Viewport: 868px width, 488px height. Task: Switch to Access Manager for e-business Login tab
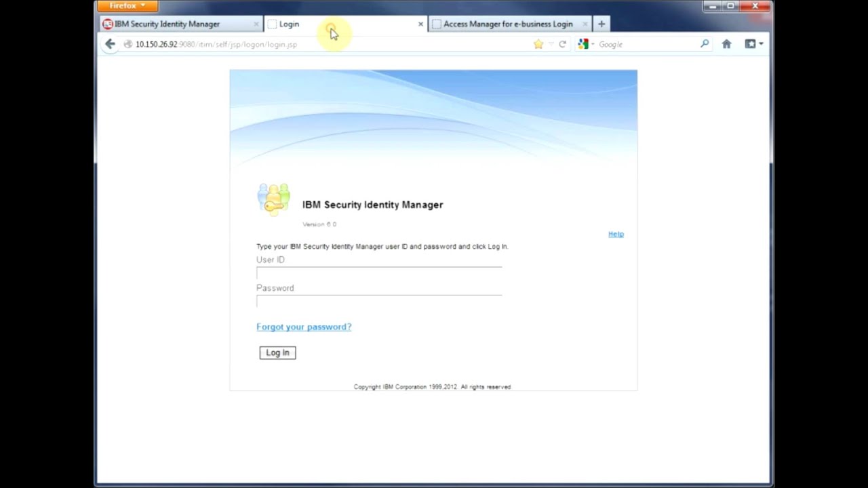(x=509, y=24)
